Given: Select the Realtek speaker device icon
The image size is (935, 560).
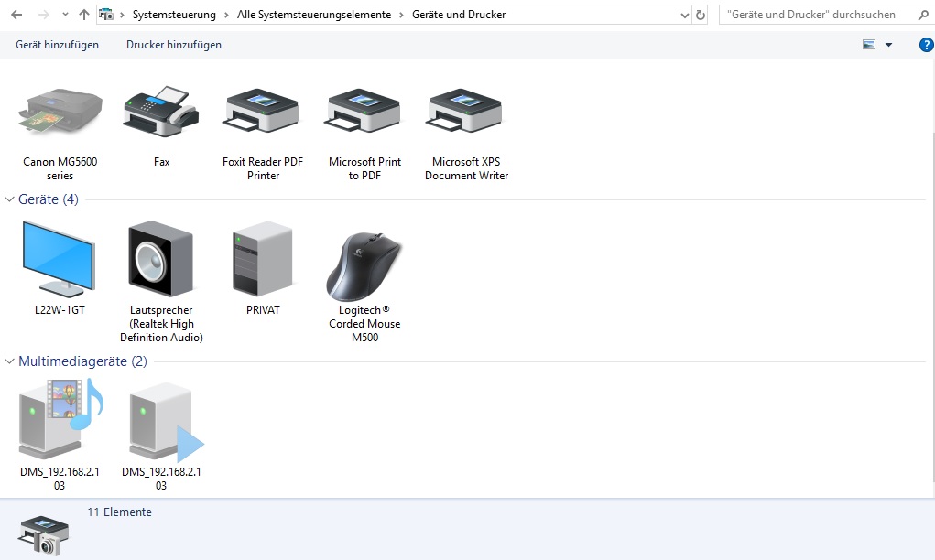Looking at the screenshot, I should 161,259.
